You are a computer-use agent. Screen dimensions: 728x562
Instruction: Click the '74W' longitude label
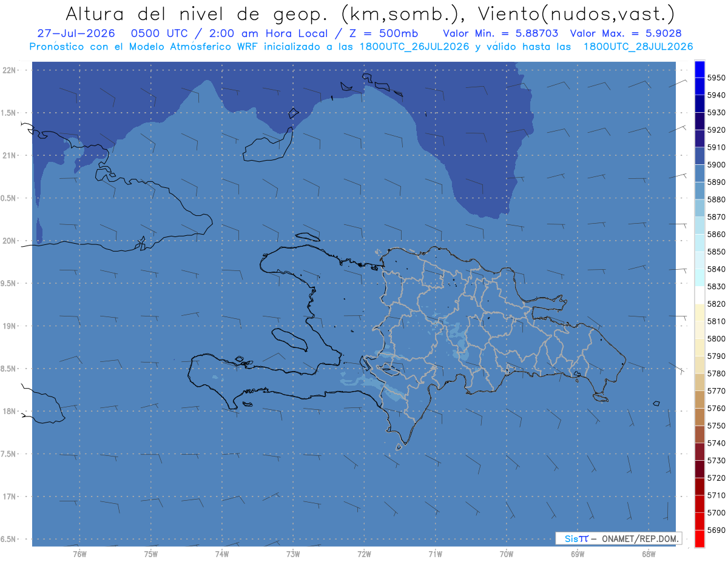pos(222,554)
